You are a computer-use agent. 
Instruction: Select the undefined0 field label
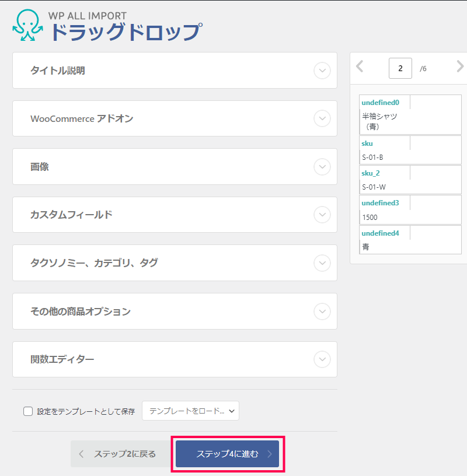point(380,103)
